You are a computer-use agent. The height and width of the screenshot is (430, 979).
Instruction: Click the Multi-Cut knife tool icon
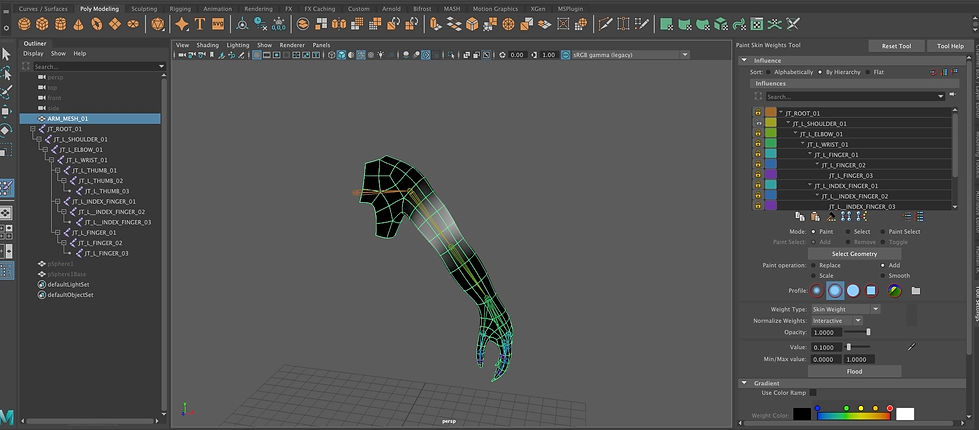click(605, 24)
